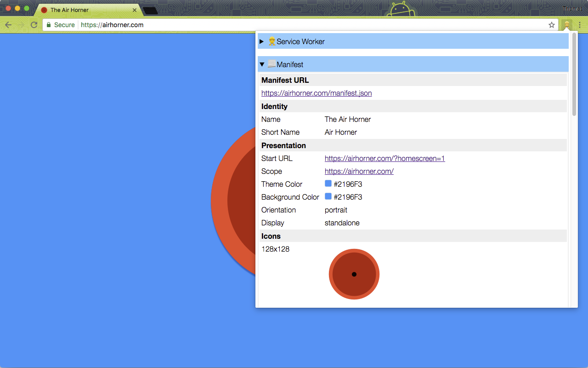Image resolution: width=588 pixels, height=368 pixels.
Task: Close the Air Horner tab
Action: [135, 10]
